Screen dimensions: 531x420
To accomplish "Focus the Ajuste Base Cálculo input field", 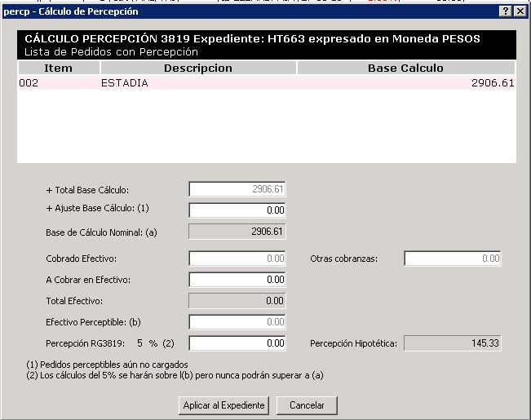I will point(237,210).
